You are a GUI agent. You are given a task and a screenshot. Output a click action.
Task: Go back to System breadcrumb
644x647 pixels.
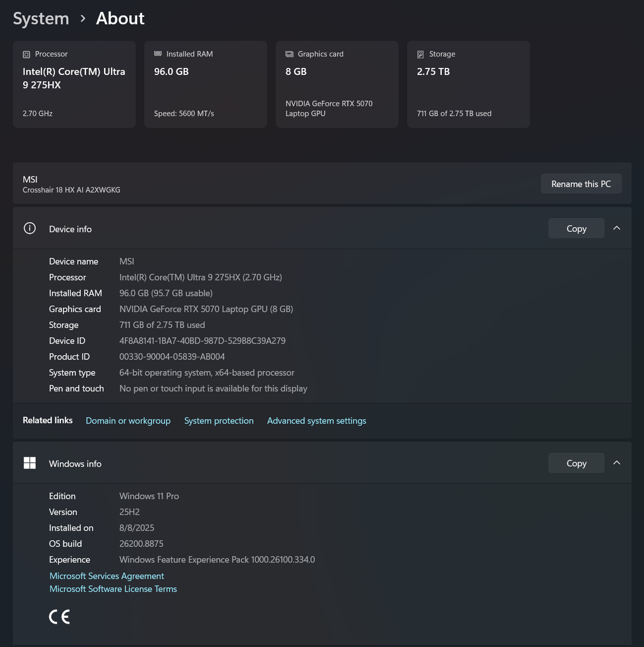click(41, 18)
